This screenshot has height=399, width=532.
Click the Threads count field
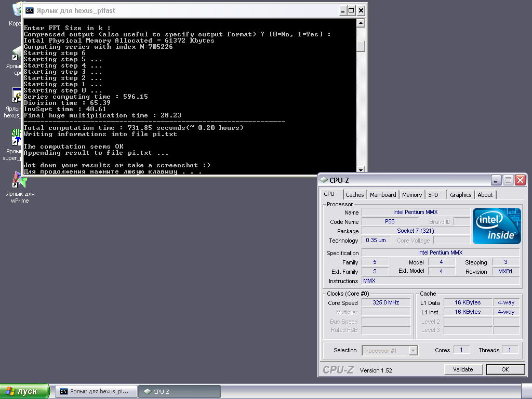(510, 350)
